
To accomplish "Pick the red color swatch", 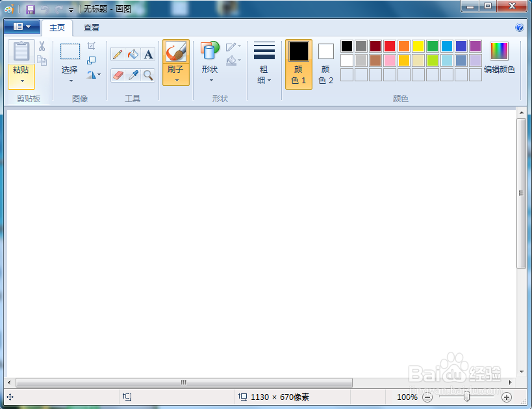I will point(390,46).
